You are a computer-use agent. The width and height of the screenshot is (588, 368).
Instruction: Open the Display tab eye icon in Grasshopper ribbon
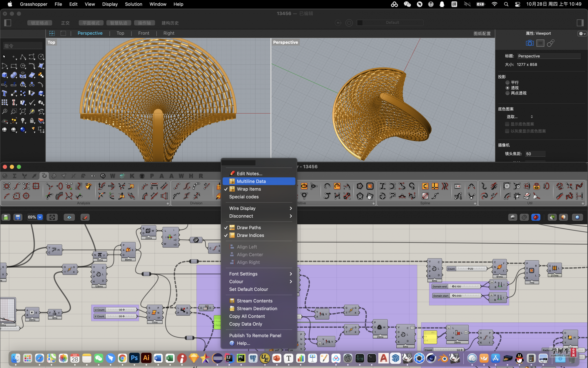tap(93, 176)
